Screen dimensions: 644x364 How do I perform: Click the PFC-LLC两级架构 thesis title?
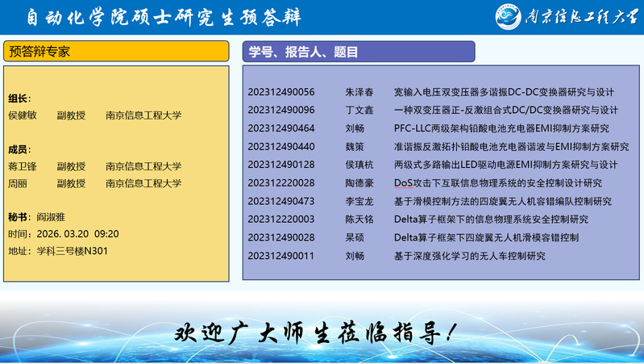501,128
